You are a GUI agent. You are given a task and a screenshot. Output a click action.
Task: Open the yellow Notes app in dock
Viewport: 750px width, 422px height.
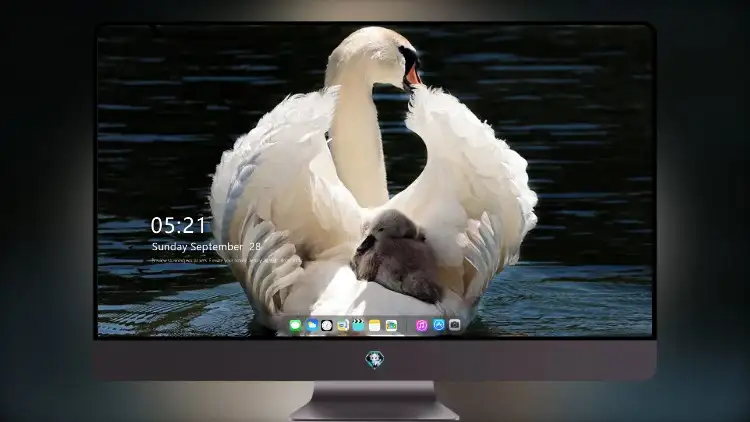coord(375,326)
